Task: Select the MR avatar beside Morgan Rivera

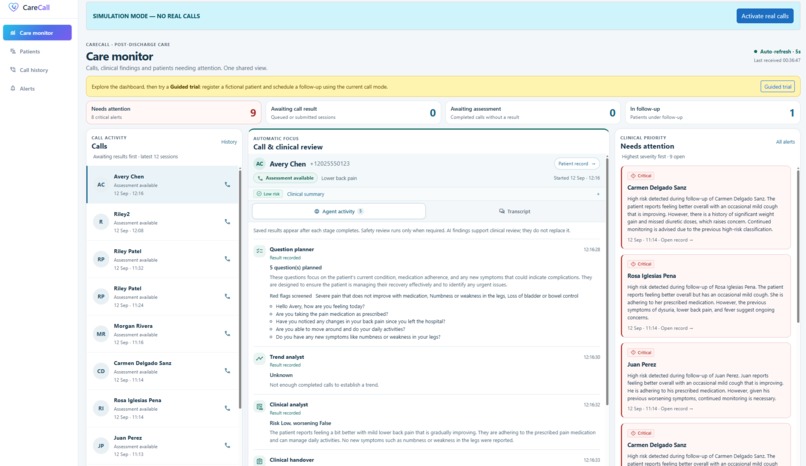Action: pos(101,334)
